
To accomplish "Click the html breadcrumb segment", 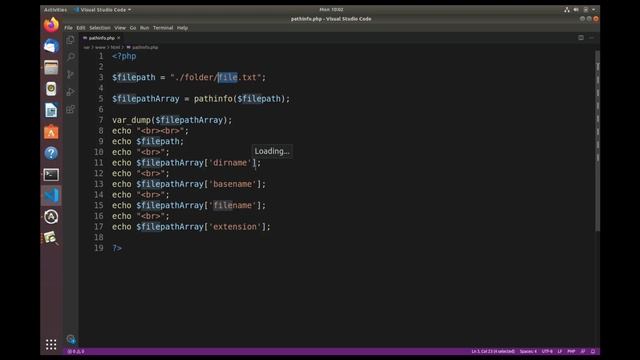I will coord(115,47).
